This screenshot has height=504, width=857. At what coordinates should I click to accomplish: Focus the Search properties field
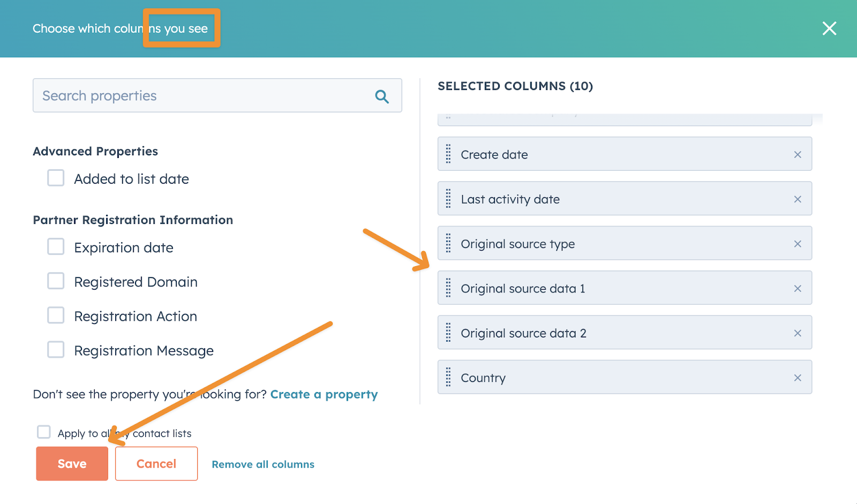point(204,96)
